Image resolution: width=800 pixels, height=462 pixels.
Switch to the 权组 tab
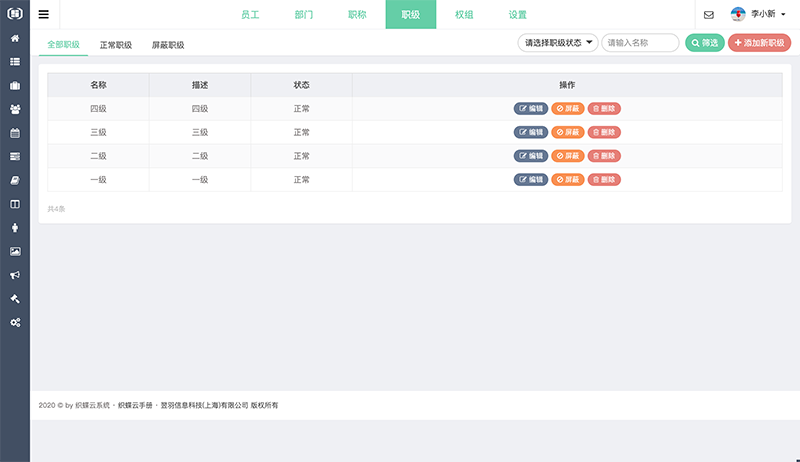(x=464, y=15)
